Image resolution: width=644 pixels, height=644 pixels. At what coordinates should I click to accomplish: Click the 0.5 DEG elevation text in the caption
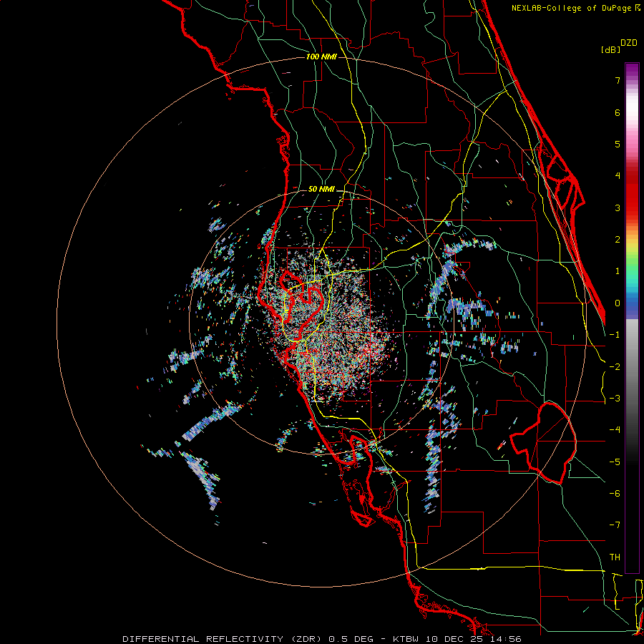coord(351,639)
